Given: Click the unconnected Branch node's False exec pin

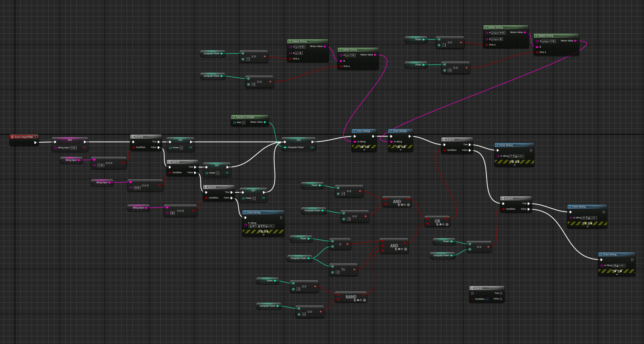Looking at the screenshot, I should [x=501, y=299].
